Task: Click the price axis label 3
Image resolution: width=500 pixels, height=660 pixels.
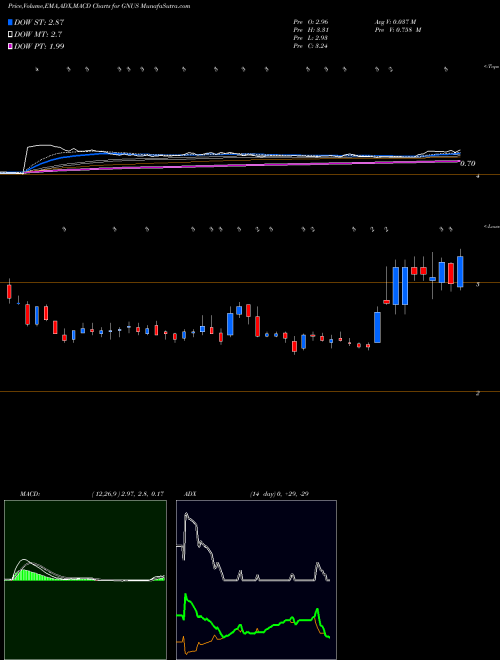Action: tap(477, 285)
